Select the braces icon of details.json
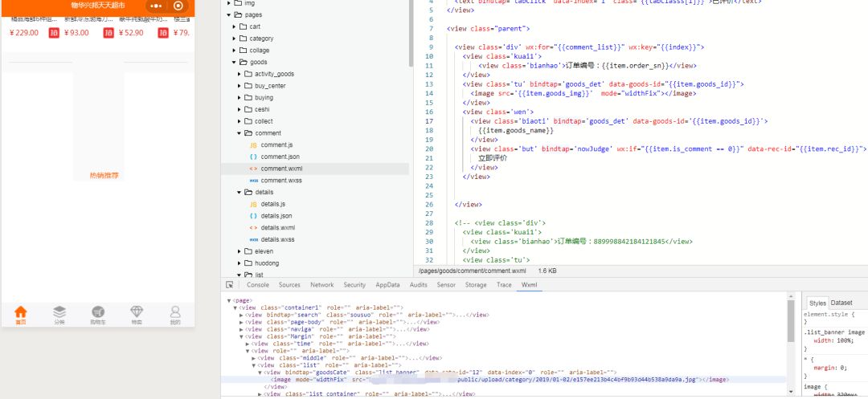 coord(253,216)
